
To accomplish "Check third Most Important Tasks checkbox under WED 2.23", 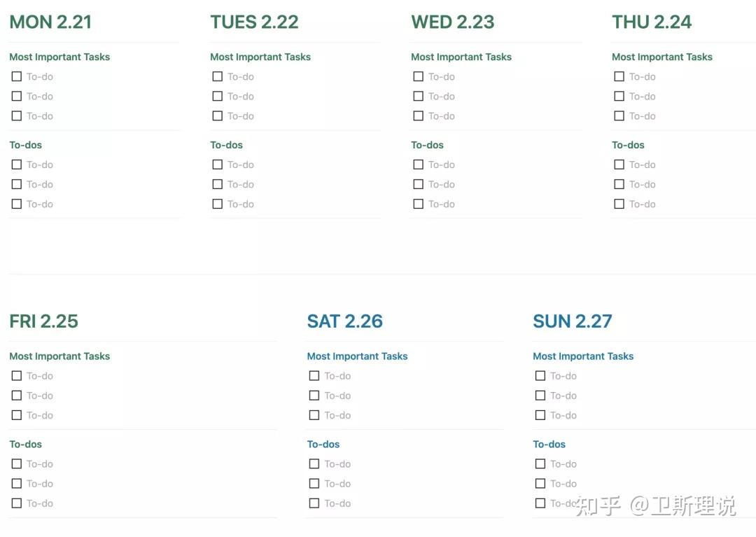I will (419, 116).
